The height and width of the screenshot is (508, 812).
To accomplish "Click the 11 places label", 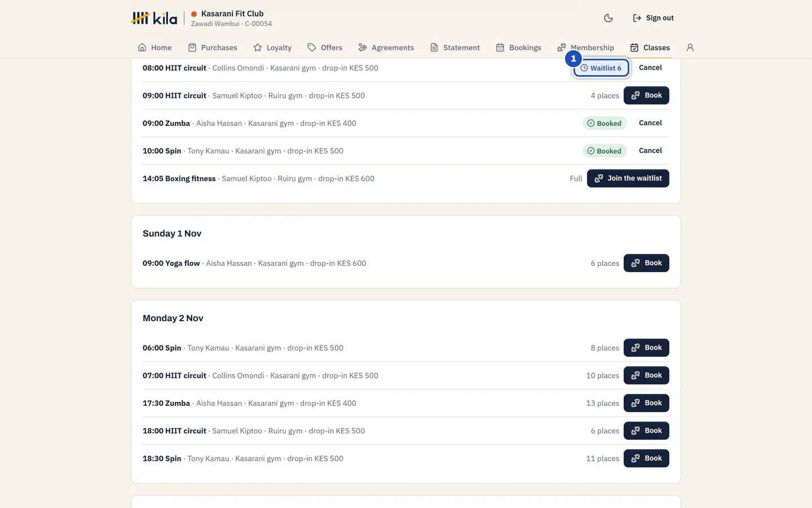I will pos(603,458).
